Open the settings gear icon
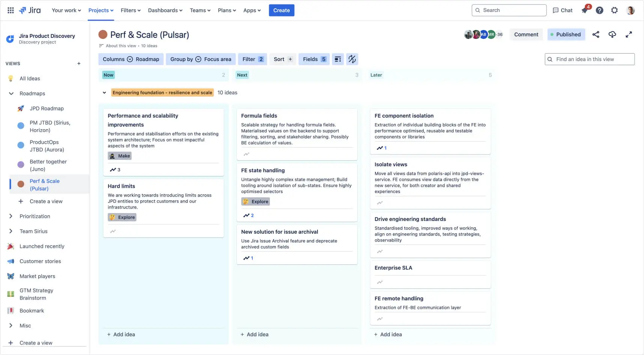Viewport: 644px width, 355px height. click(614, 10)
